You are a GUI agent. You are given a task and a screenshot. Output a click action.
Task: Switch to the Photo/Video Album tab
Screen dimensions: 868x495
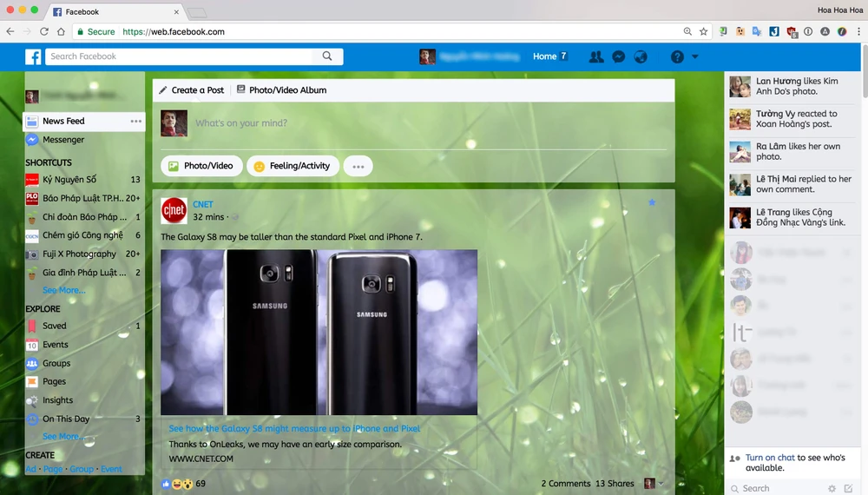[x=281, y=90]
